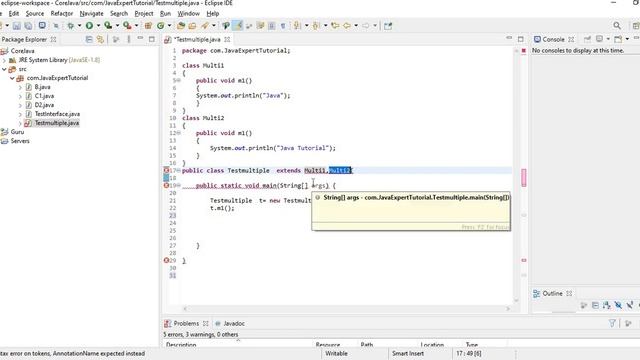
Task: Open the Quick Access search magnifier
Action: pyautogui.click(x=617, y=26)
